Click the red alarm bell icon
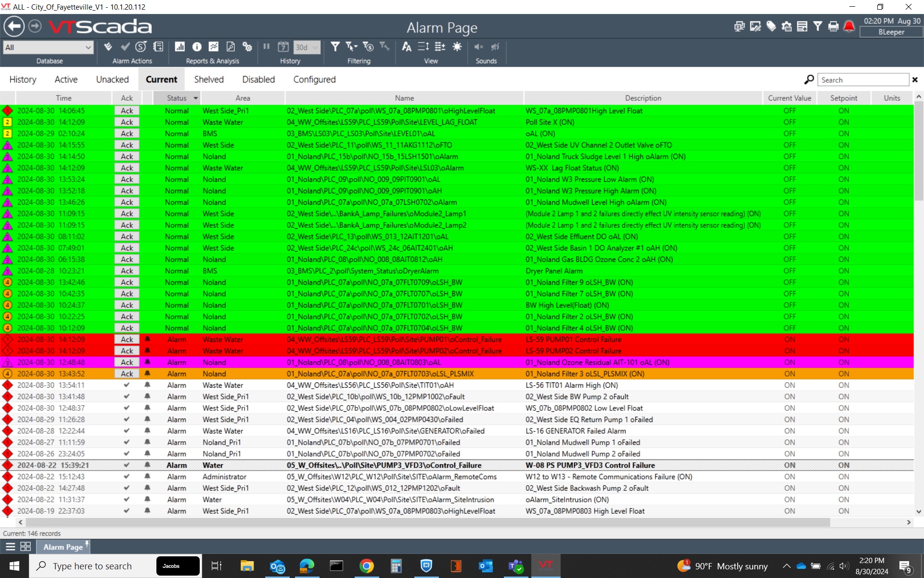 pos(849,26)
